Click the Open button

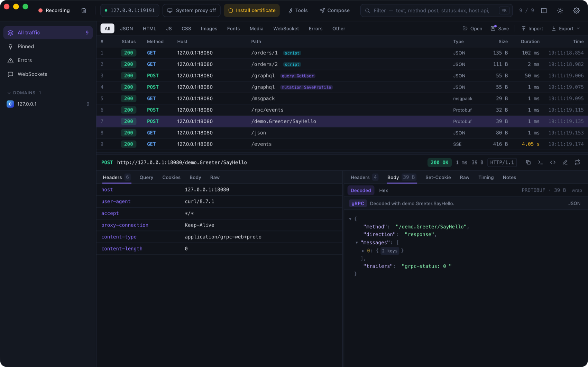(472, 29)
